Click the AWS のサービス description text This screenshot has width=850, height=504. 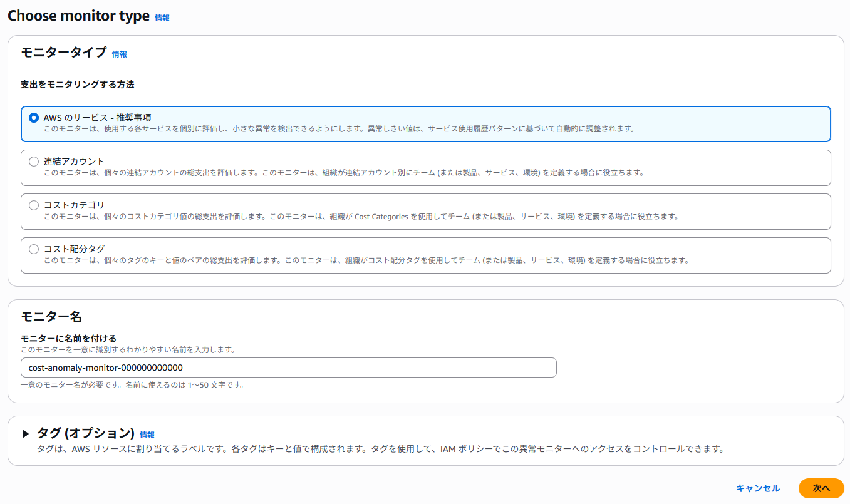pos(339,129)
